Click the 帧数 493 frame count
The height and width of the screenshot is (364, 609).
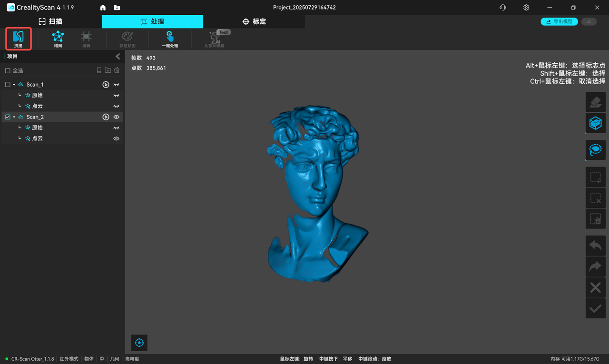(143, 58)
